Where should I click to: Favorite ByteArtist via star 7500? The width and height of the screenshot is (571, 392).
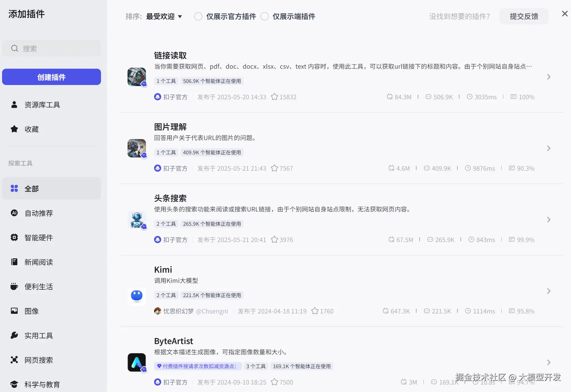274,382
